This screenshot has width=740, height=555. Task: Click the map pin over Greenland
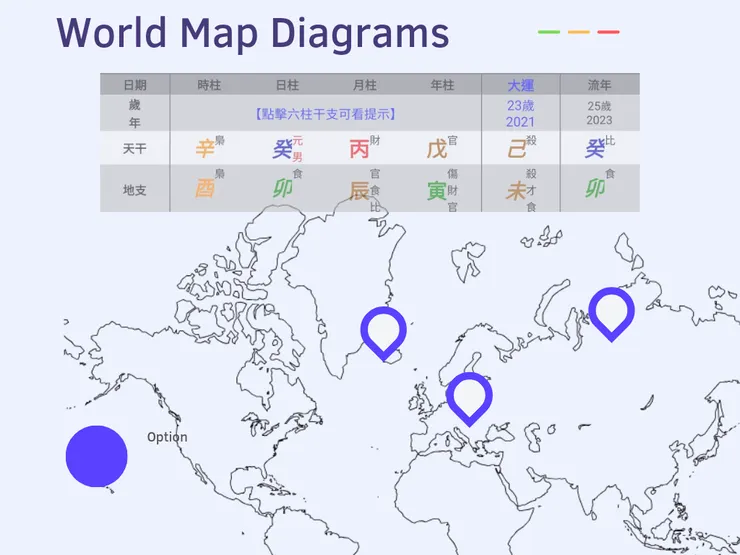(383, 334)
